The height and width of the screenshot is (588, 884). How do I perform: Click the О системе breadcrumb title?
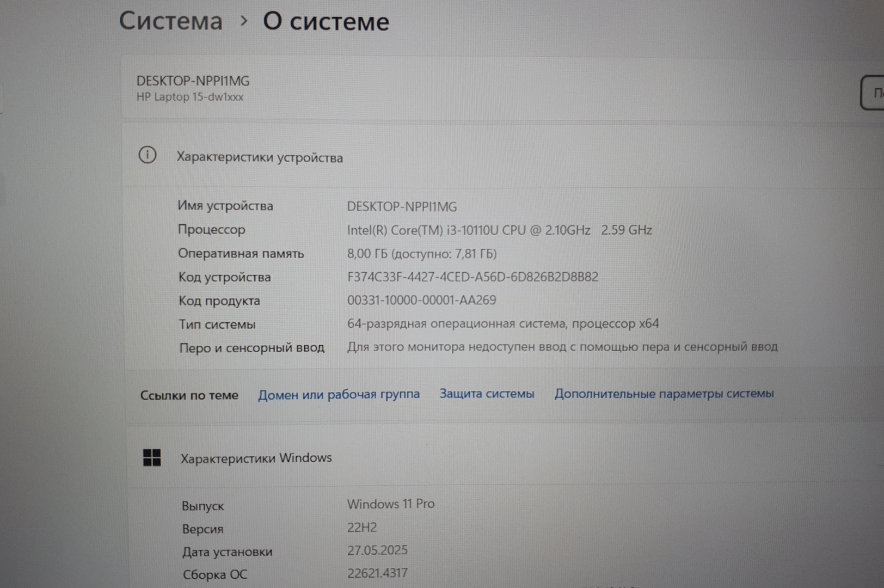click(326, 22)
